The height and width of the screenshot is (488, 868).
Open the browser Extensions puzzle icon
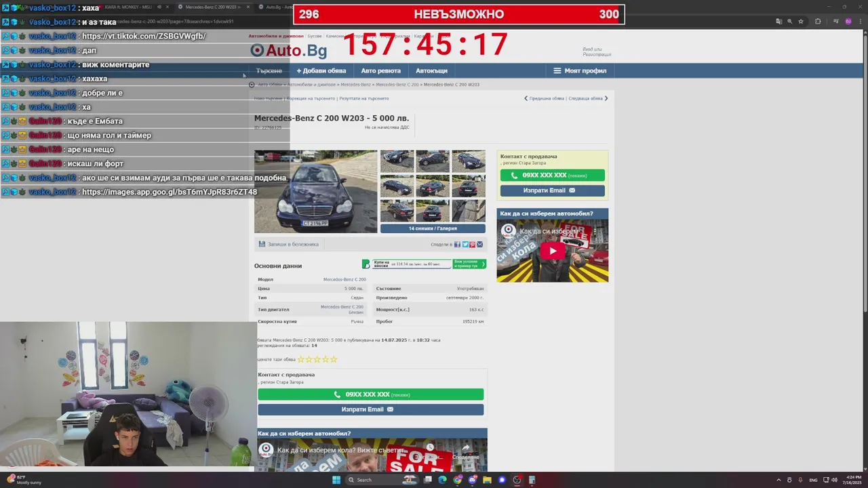click(x=818, y=22)
